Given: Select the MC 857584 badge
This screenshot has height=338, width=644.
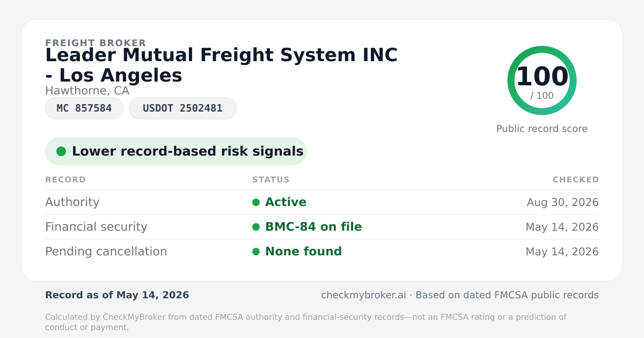Looking at the screenshot, I should (x=84, y=108).
